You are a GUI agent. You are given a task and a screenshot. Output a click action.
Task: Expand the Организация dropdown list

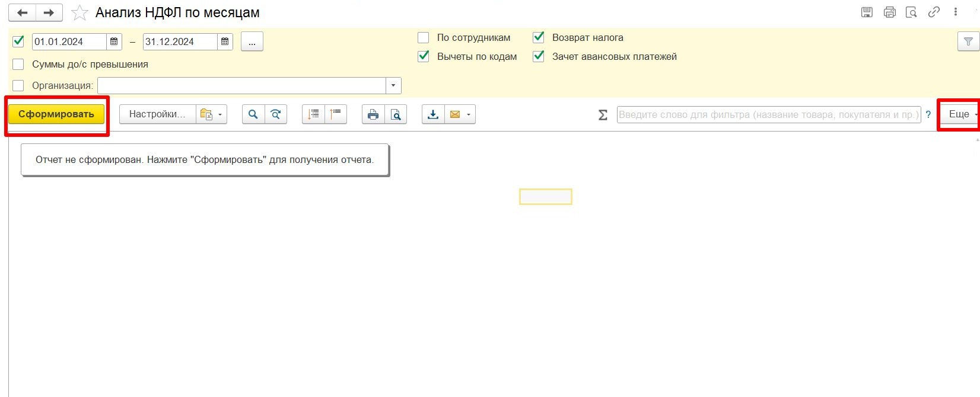pyautogui.click(x=393, y=86)
